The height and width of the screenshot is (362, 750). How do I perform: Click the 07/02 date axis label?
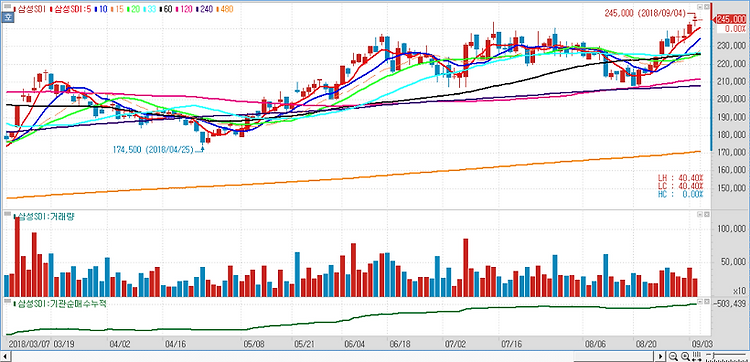456,344
